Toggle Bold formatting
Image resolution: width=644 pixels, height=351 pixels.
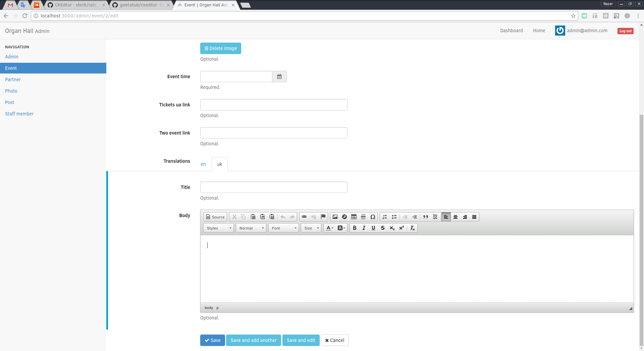tap(355, 228)
